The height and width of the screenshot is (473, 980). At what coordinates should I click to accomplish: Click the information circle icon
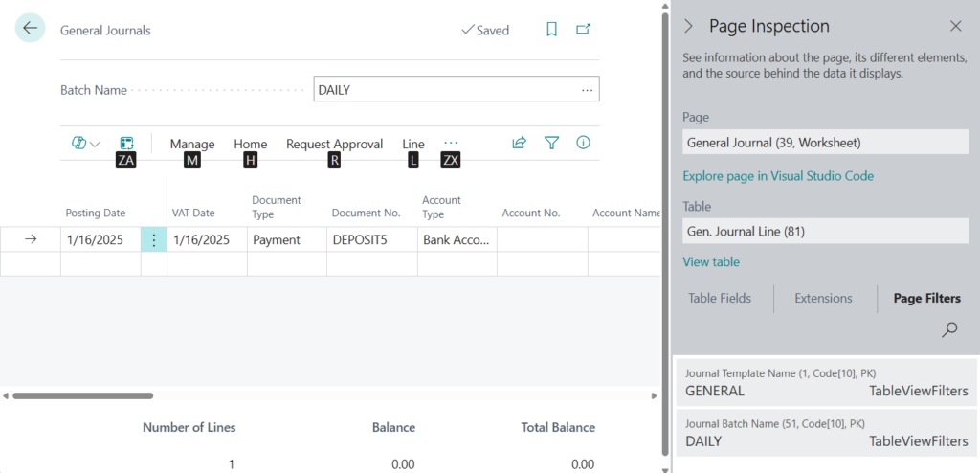(x=583, y=143)
